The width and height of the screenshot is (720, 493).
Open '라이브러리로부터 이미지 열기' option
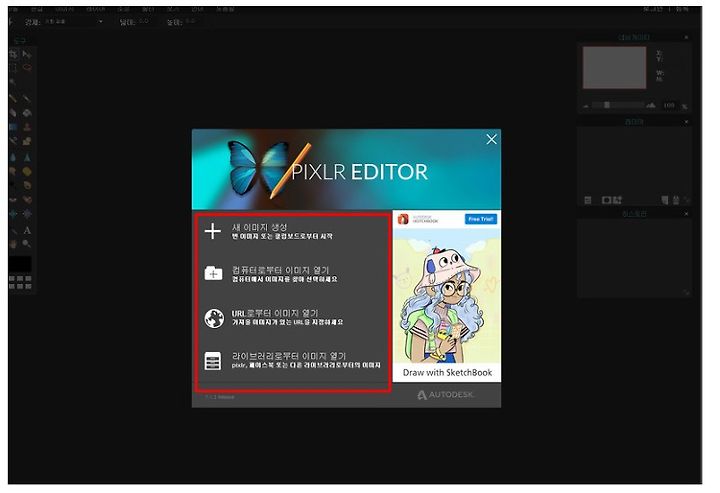pyautogui.click(x=288, y=356)
